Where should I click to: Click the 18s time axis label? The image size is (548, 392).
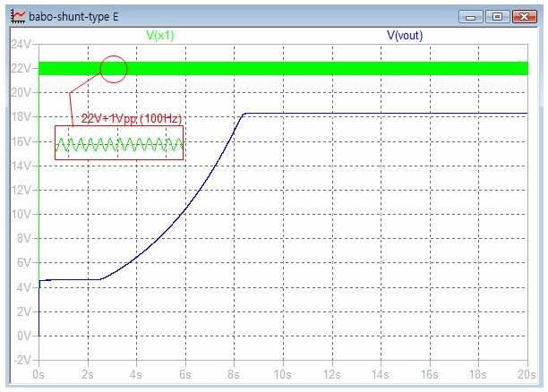point(478,374)
